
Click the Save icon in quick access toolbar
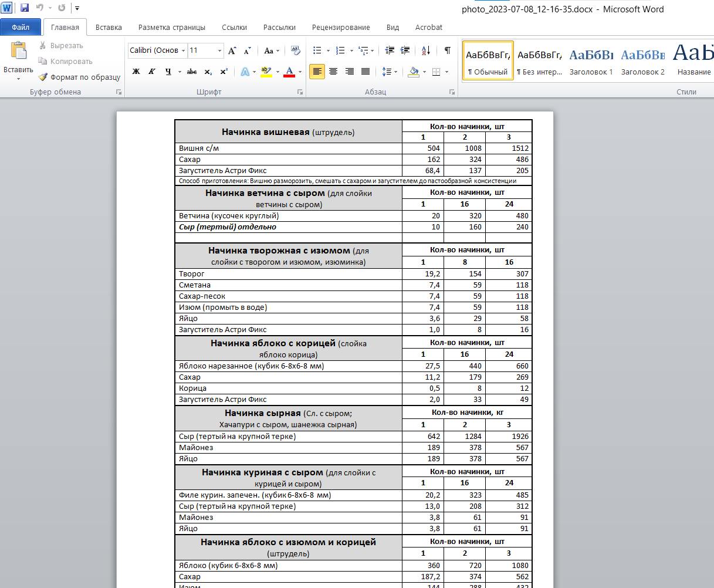tap(25, 8)
